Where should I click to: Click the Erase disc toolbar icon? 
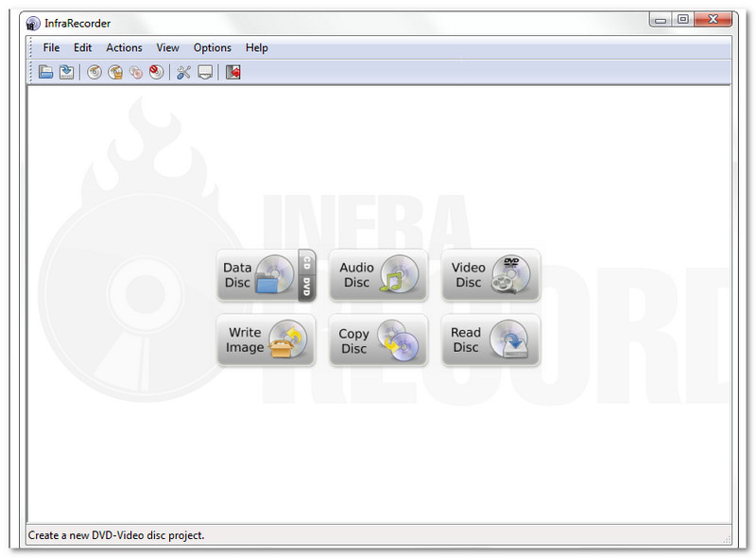coord(156,73)
